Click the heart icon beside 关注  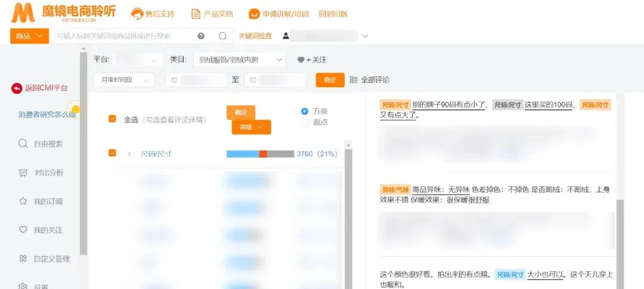tap(301, 60)
